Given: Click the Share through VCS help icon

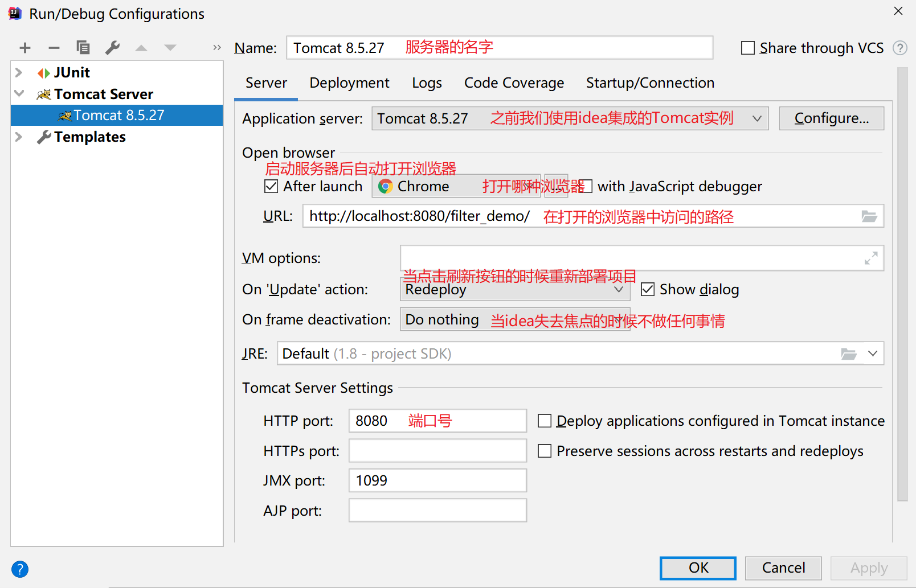Looking at the screenshot, I should tap(900, 48).
